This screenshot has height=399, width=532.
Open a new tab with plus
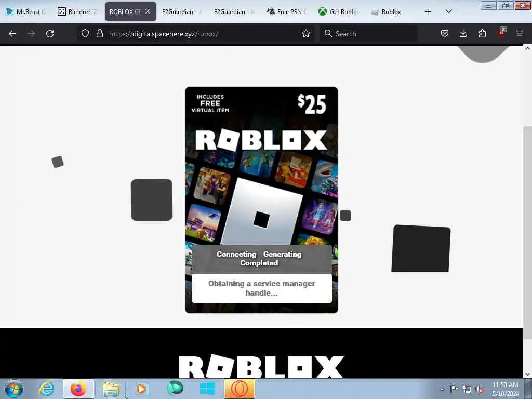[x=428, y=12]
